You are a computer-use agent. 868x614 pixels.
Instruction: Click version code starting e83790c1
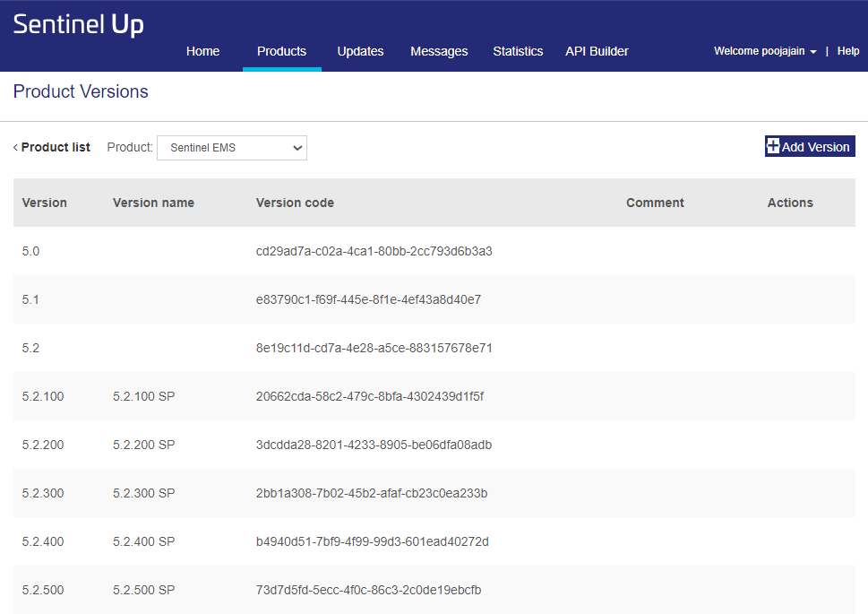[x=368, y=299]
